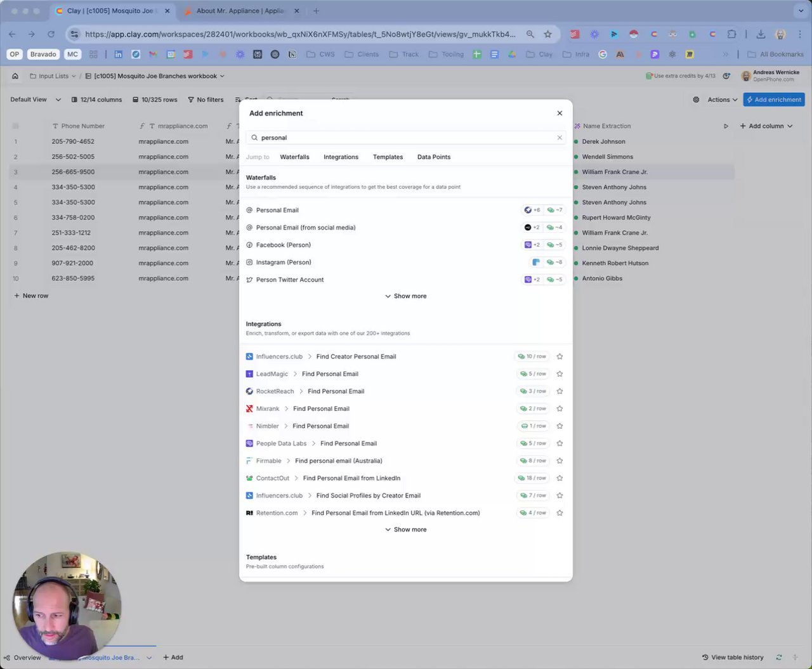Select Instagram (Person) waterfall
Screen dimensions: 812x669
point(406,263)
